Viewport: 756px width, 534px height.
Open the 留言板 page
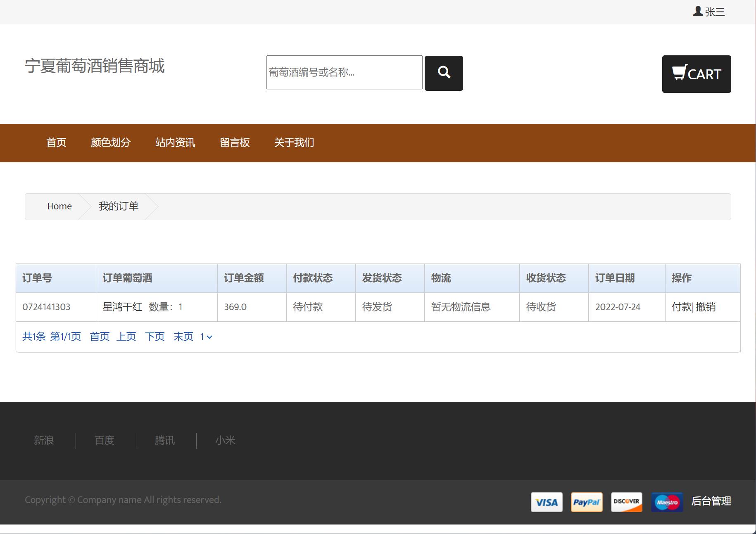pos(235,142)
